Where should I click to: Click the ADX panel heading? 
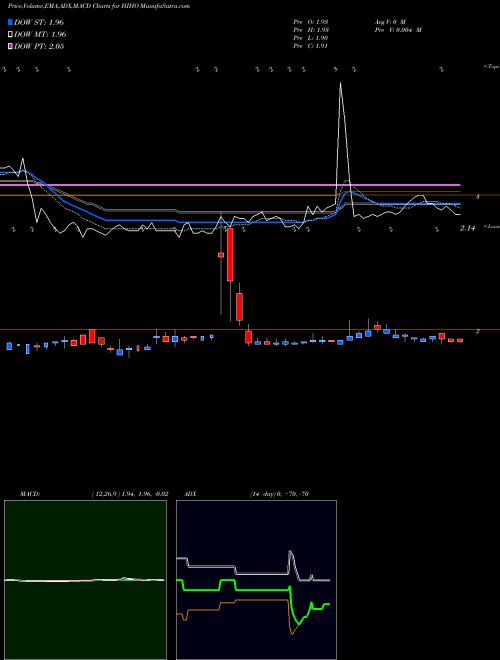[191, 494]
